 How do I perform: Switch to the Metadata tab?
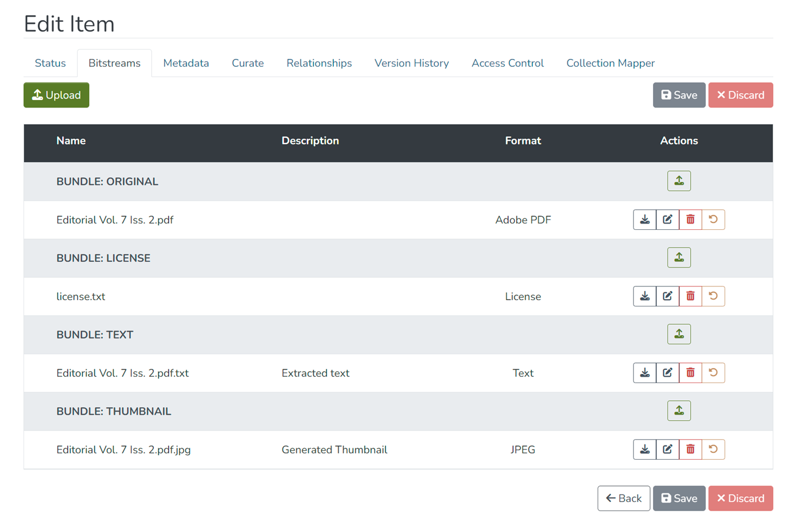point(186,63)
